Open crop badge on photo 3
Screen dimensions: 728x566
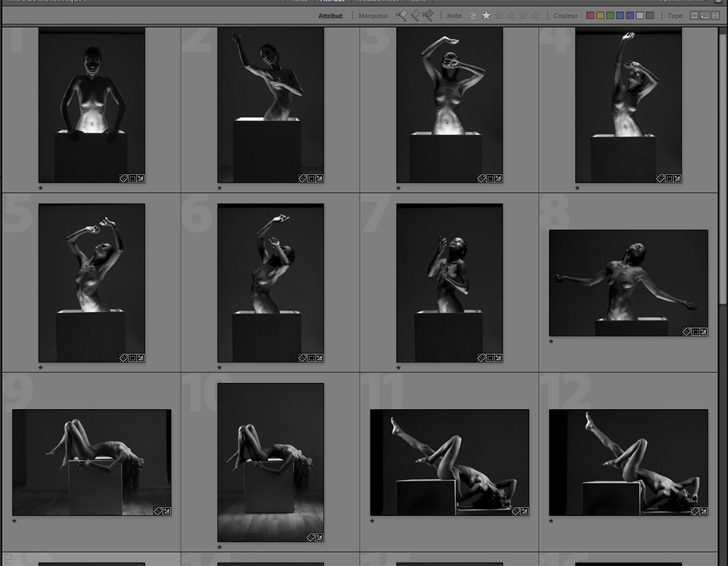point(491,178)
